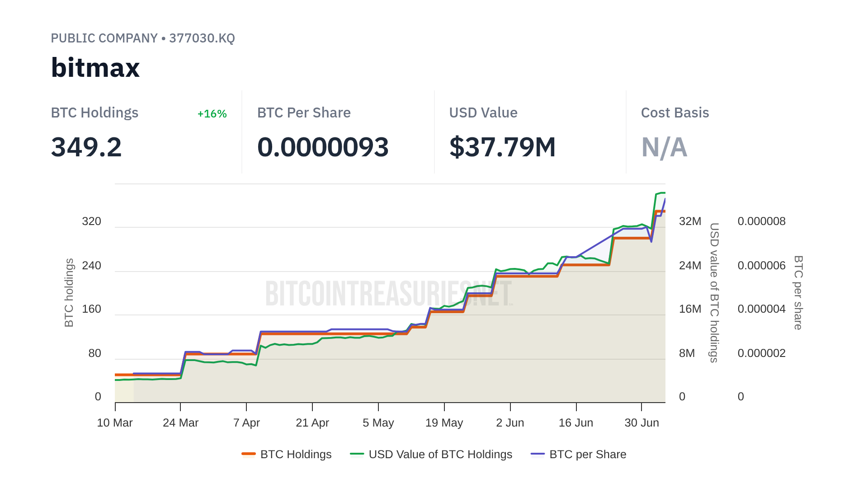Click the orange BTC Holdings legend swatch
Screen dimensions: 868x488
tap(249, 454)
